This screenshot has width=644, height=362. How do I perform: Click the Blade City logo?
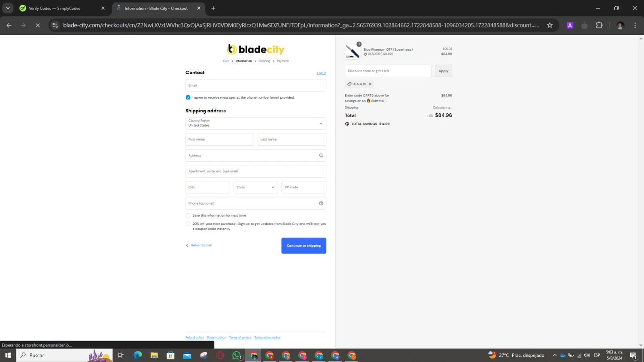point(255,49)
